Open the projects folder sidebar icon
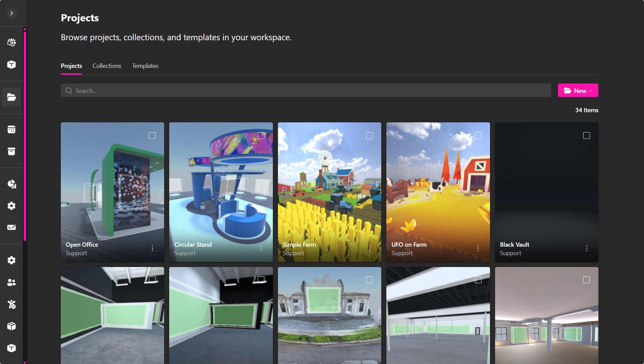Screen dimensions: 644x364 pyautogui.click(x=11, y=97)
